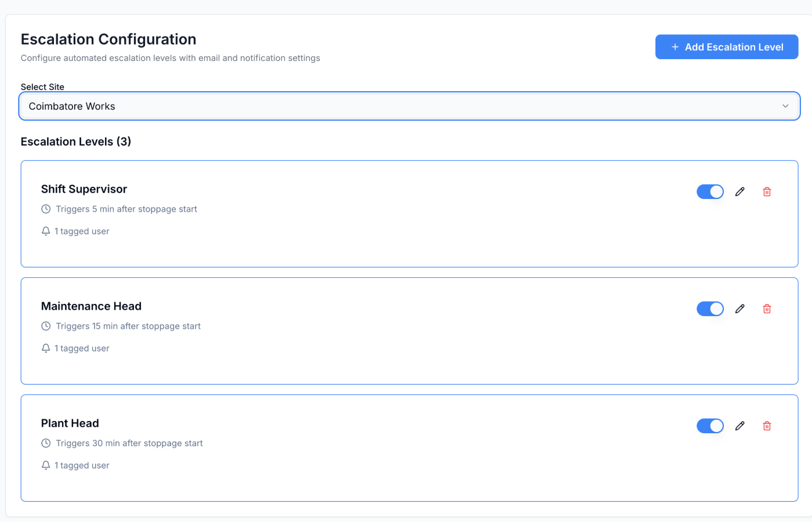
Task: Click the clock icon under Plant Head
Action: pos(46,443)
